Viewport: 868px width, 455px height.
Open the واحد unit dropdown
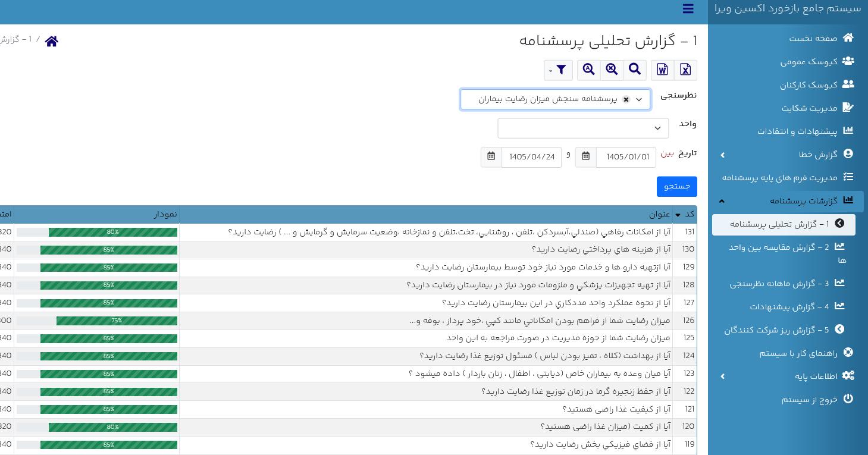click(583, 128)
